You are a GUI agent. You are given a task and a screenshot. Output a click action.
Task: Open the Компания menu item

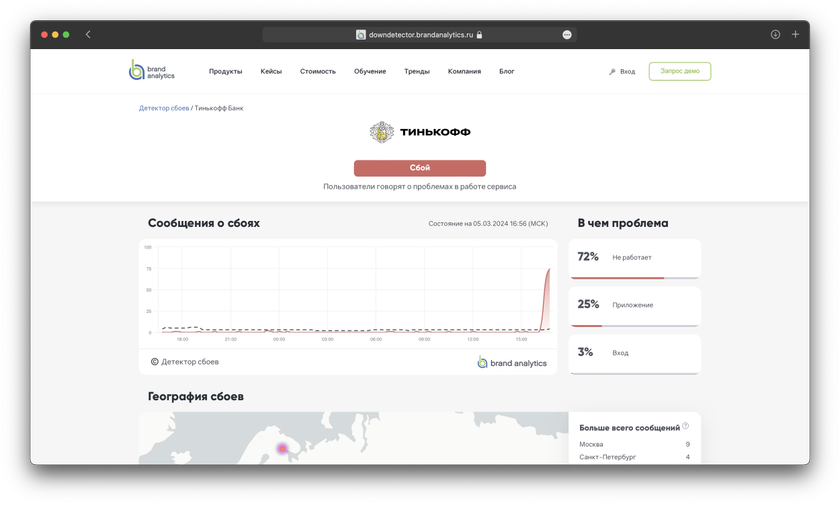464,71
